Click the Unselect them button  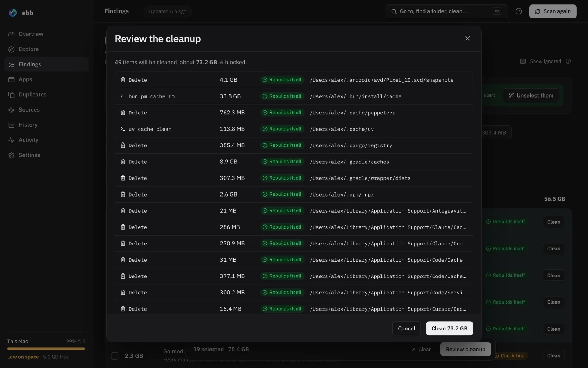pos(531,95)
